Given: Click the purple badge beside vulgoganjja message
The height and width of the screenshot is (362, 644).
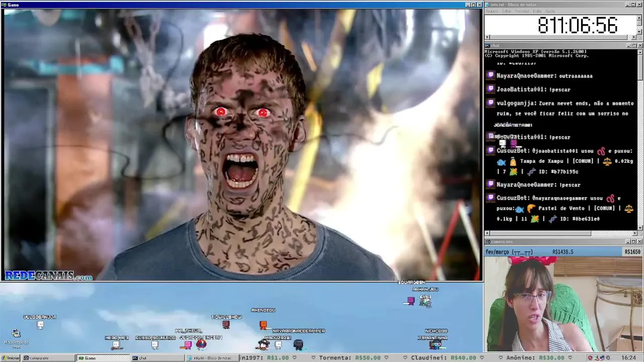Looking at the screenshot, I should [x=491, y=103].
